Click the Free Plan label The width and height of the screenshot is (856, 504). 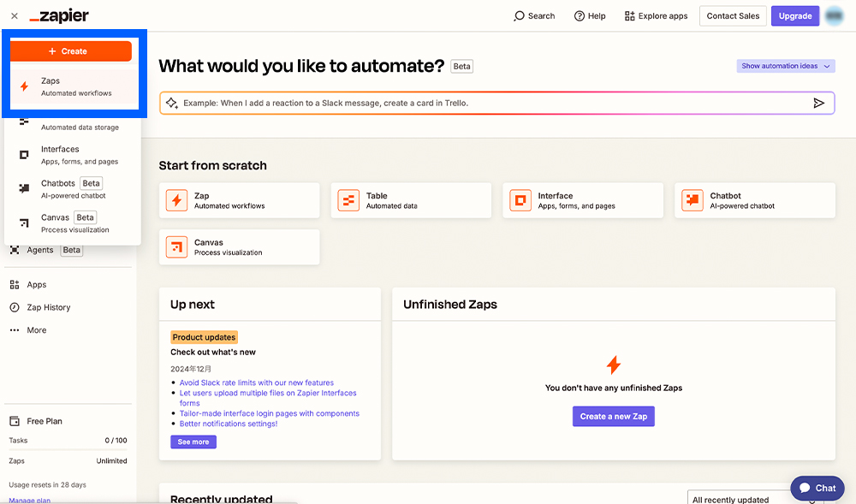45,421
